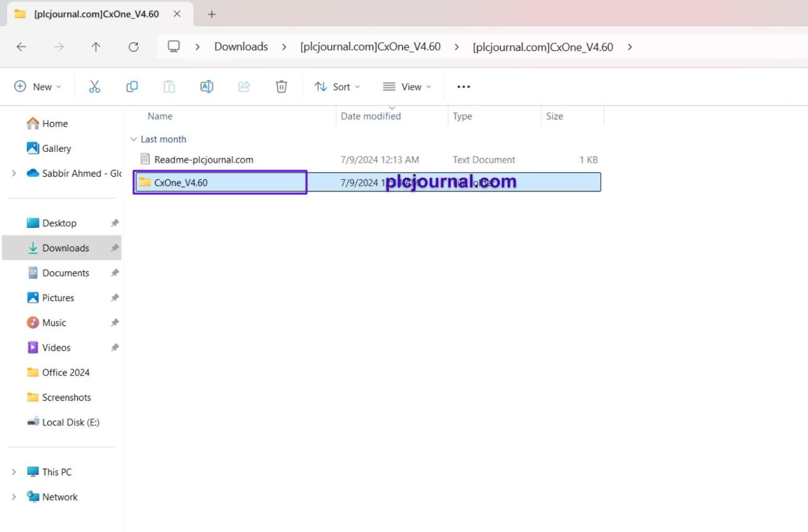
Task: Open the New item menu
Action: tap(37, 86)
